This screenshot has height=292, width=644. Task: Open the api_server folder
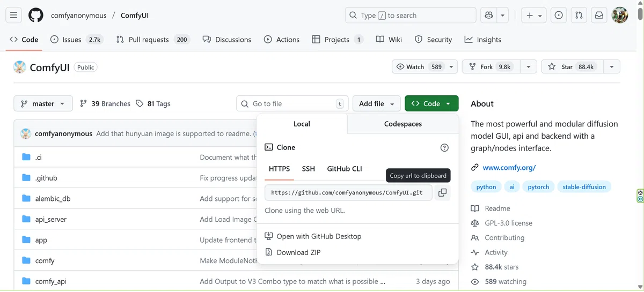[51, 219]
